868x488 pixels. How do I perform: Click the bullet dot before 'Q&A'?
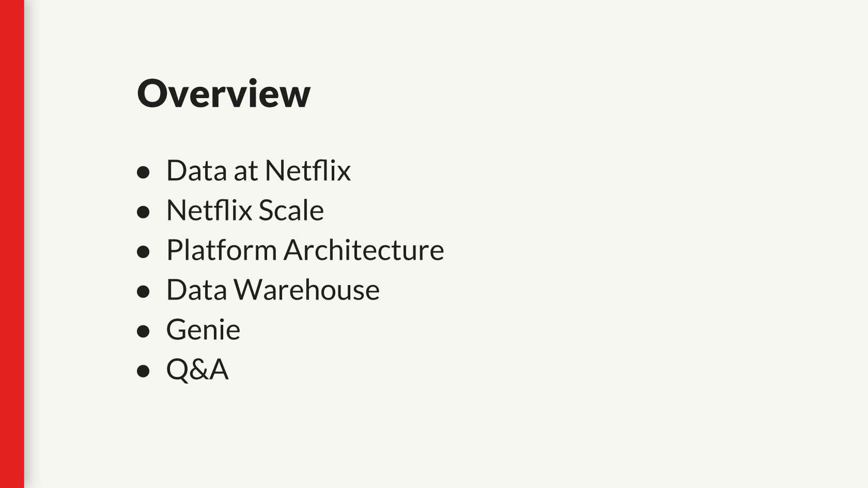[x=143, y=371]
